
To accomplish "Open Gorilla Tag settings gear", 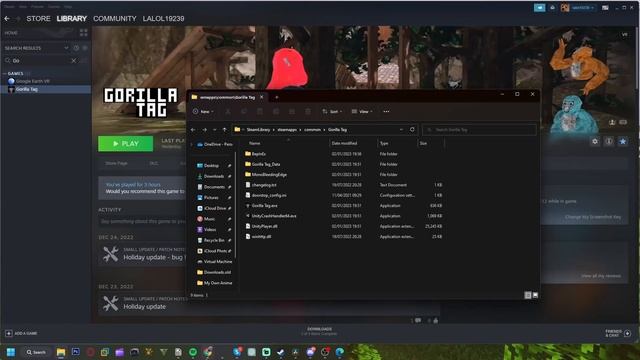I will [x=595, y=141].
